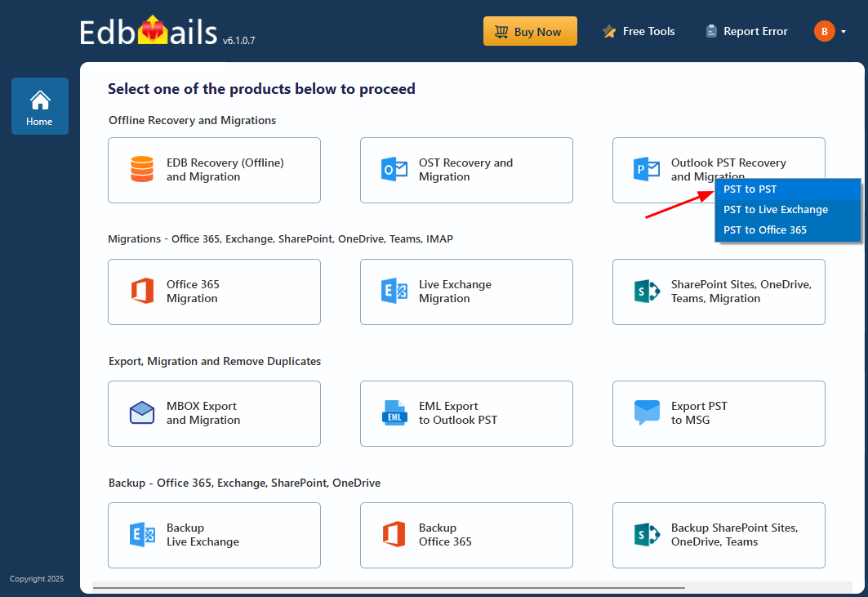Click the OST Recovery Outlook icon
Screen dimensions: 868x597
click(x=394, y=170)
